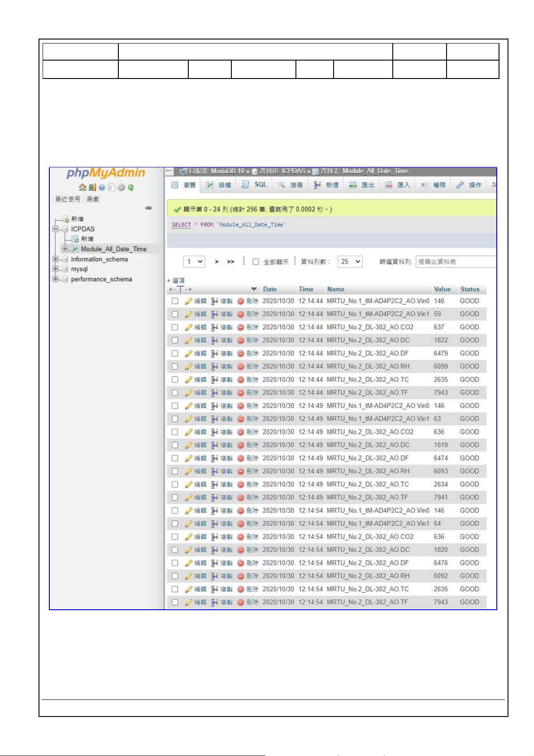The width and height of the screenshot is (534, 756).
Task: Select the Module_All_Date_Time tree item
Action: [114, 249]
